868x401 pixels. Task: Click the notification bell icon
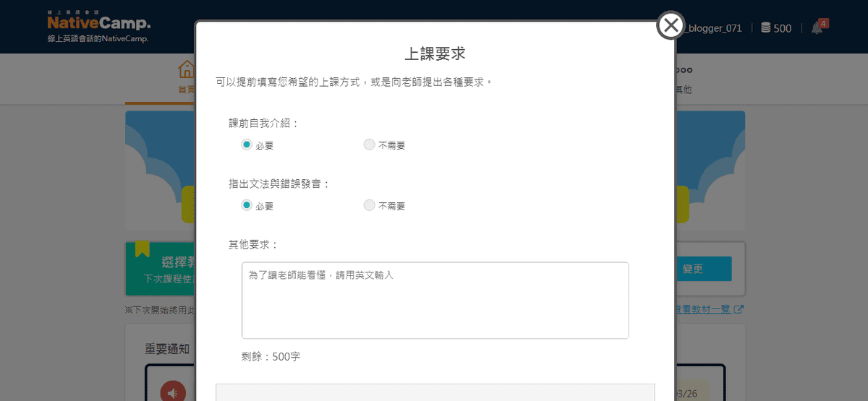point(817,28)
